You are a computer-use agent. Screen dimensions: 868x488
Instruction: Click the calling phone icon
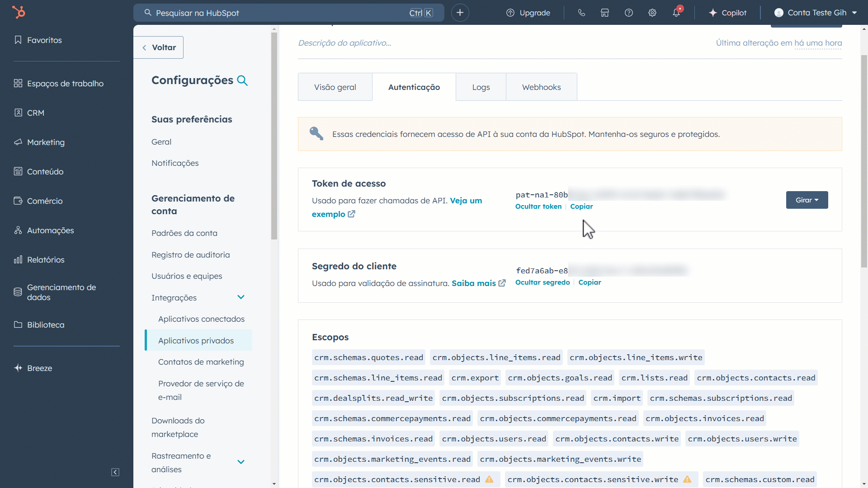pyautogui.click(x=581, y=13)
